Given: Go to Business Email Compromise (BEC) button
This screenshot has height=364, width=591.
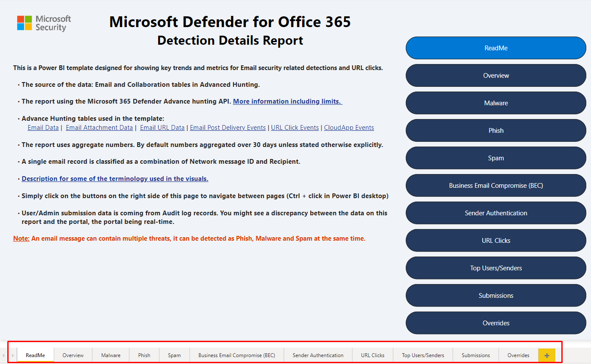Looking at the screenshot, I should click(496, 186).
